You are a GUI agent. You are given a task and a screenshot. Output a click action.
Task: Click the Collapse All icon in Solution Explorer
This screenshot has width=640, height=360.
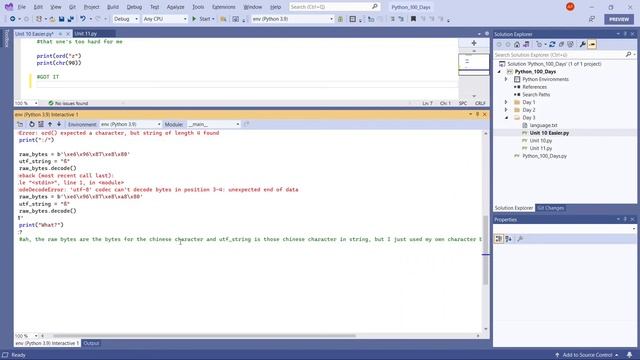pos(561,44)
